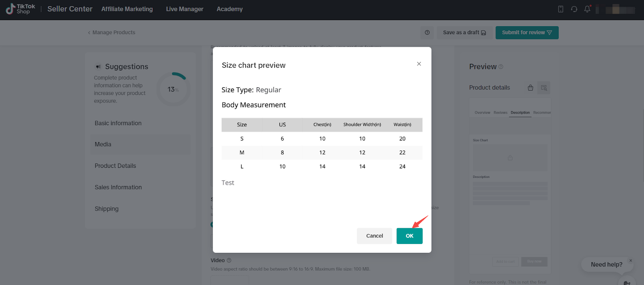Cancel the size chart preview
This screenshot has width=644, height=285.
coord(374,236)
